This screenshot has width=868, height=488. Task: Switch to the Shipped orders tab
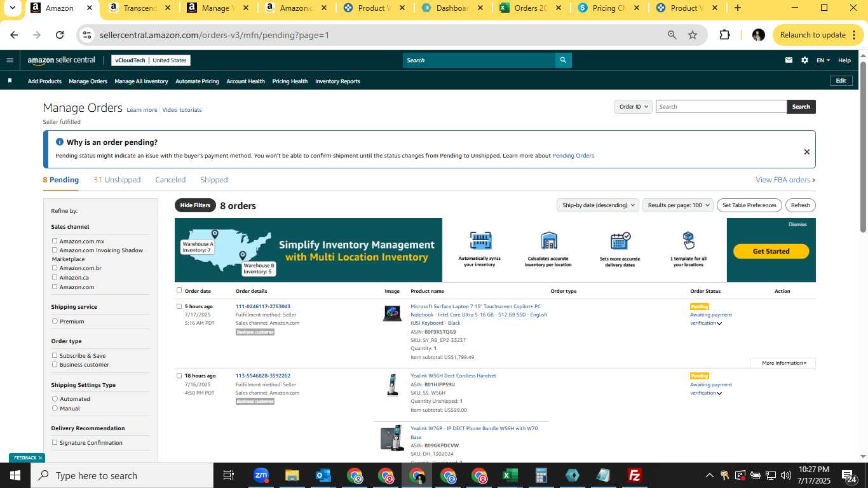click(x=214, y=180)
